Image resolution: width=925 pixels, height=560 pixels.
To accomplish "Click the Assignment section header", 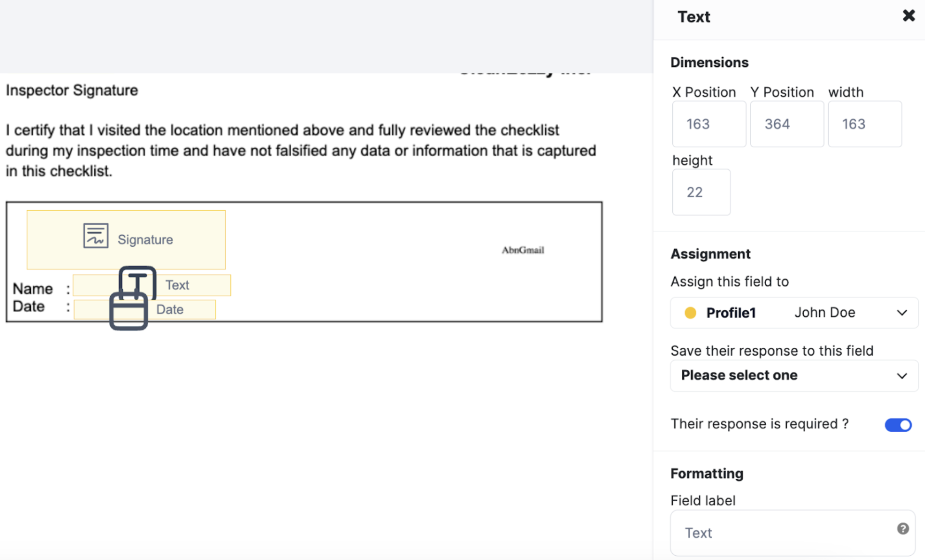I will coord(710,254).
